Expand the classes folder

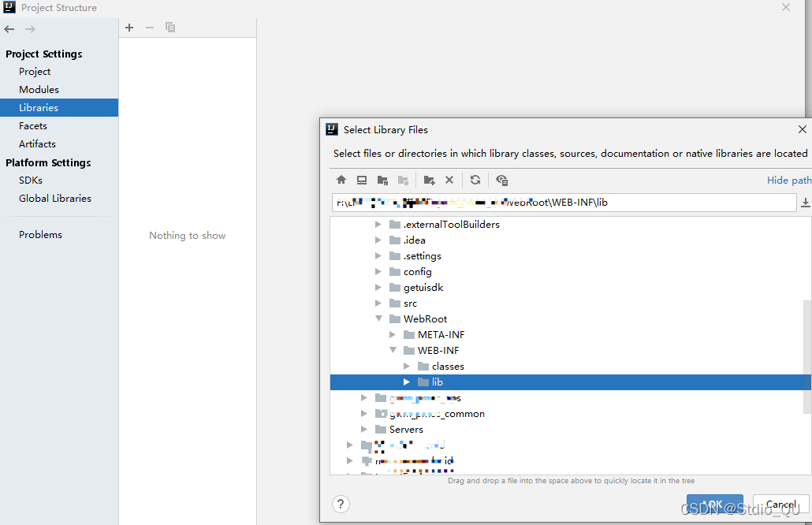pyautogui.click(x=407, y=366)
